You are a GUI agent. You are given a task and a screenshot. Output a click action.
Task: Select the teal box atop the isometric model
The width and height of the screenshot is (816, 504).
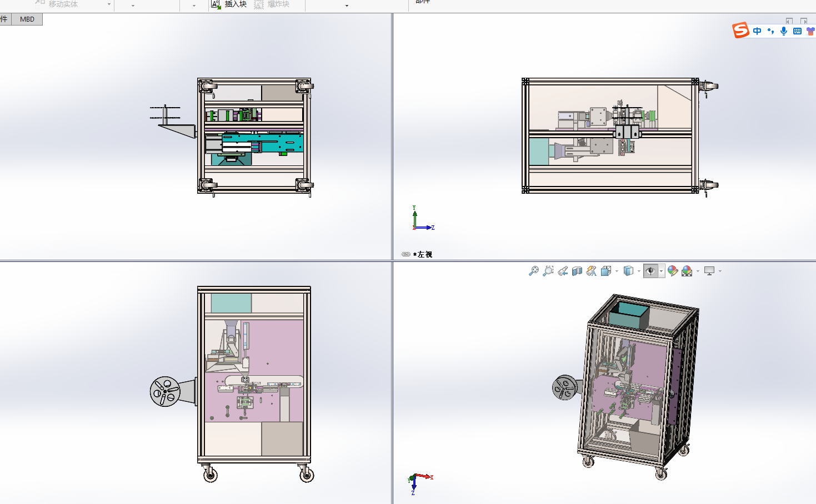click(x=629, y=315)
